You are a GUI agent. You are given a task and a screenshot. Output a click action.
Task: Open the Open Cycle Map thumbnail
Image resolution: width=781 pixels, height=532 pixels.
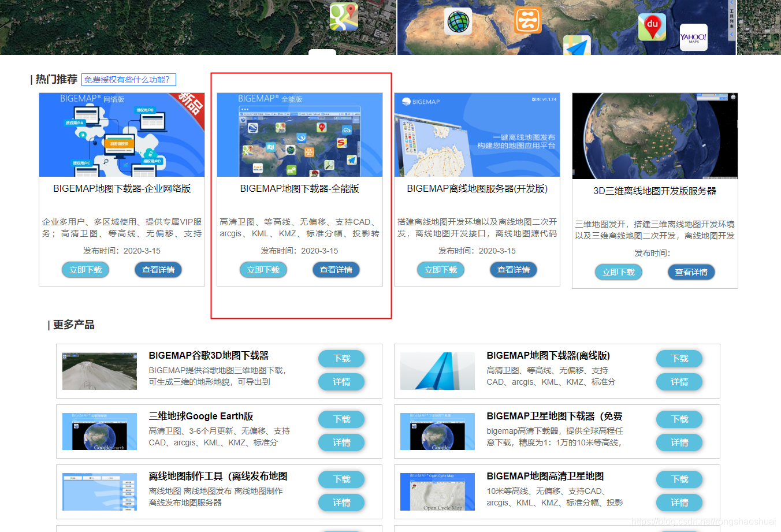tap(437, 492)
